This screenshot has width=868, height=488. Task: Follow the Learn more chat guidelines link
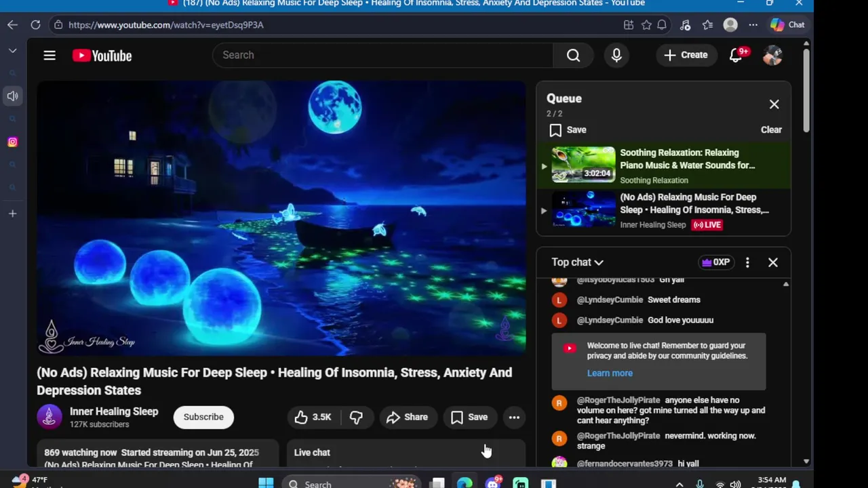pos(610,373)
